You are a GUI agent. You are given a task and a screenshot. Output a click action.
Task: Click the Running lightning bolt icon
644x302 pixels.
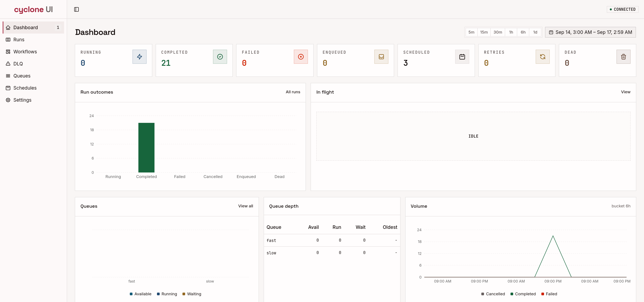(x=140, y=57)
